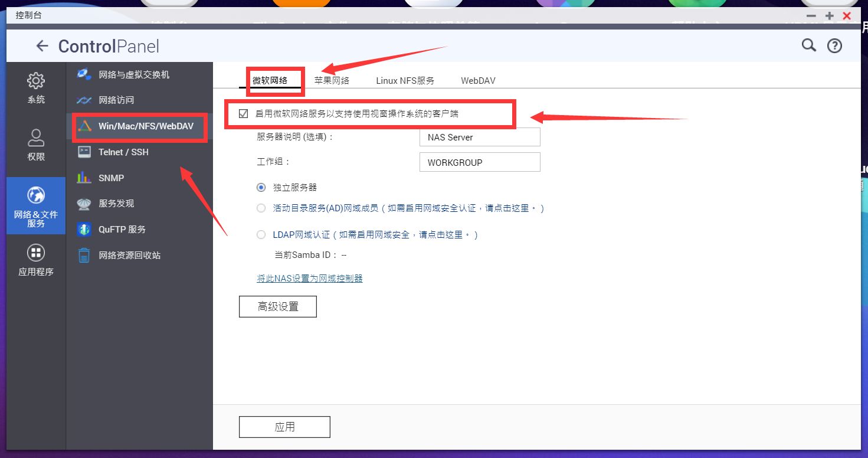Image resolution: width=868 pixels, height=458 pixels.
Task: Select LDAP网域认证 radio button
Action: point(261,235)
